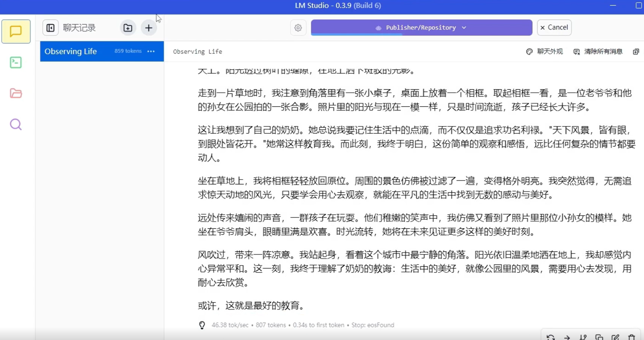
Task: Click the lightbulb generation stats icon
Action: pyautogui.click(x=202, y=325)
